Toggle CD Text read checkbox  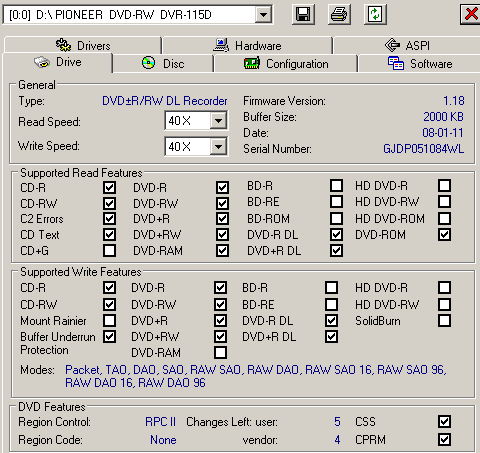point(109,234)
